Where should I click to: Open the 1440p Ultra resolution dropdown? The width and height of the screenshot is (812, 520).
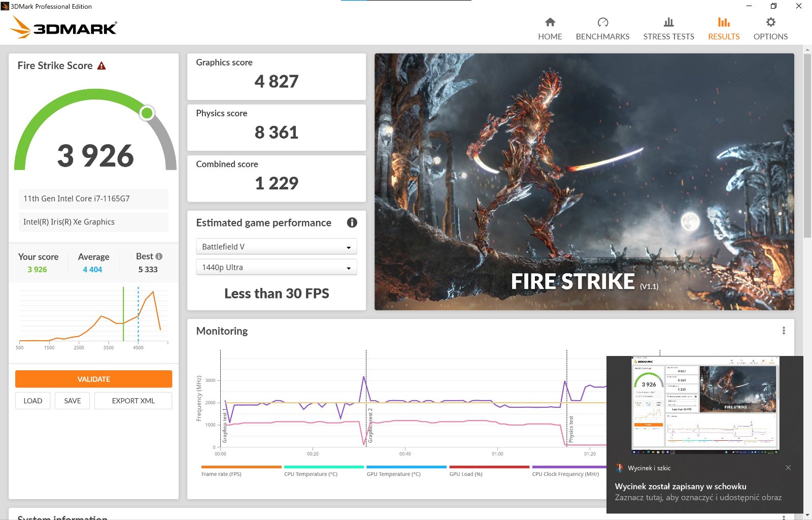click(277, 267)
